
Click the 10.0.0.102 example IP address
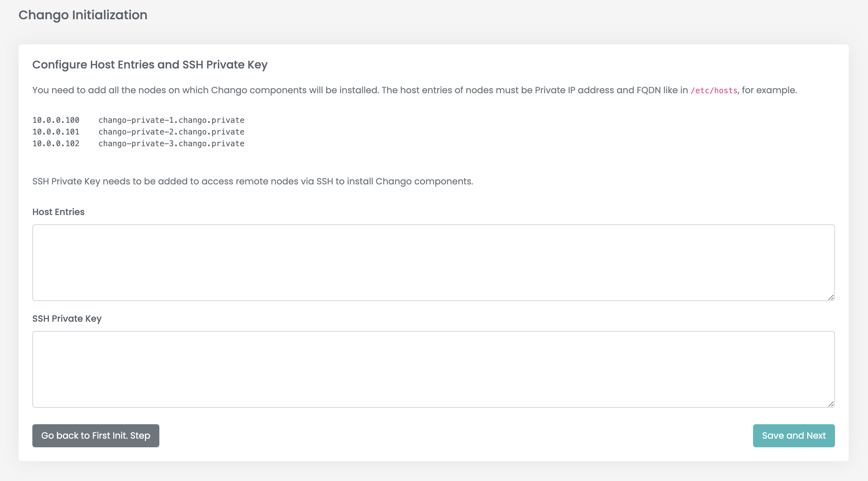(56, 143)
